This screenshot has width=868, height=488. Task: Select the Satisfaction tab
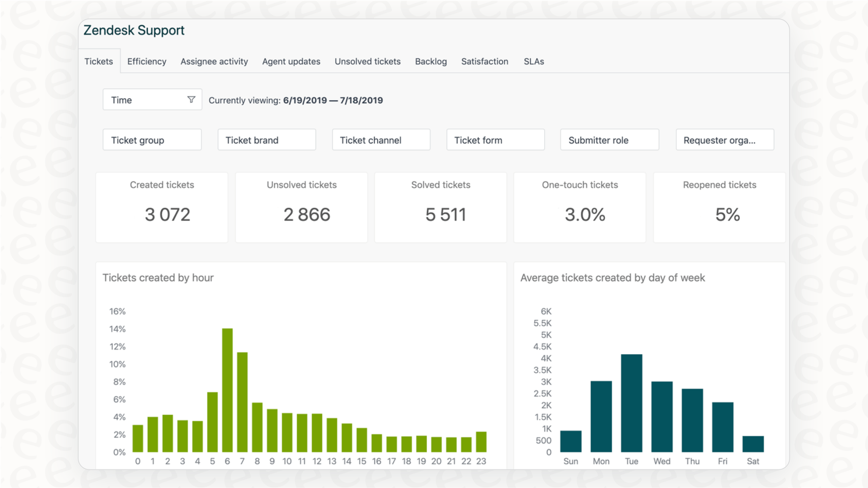(x=485, y=61)
